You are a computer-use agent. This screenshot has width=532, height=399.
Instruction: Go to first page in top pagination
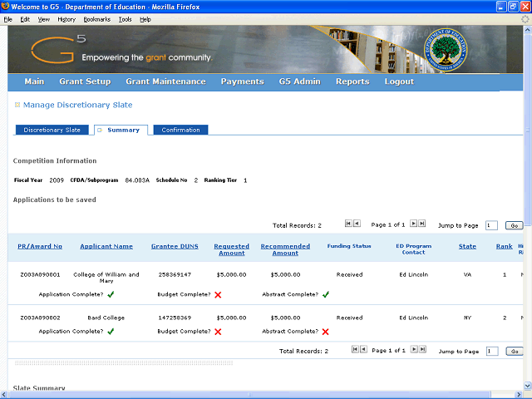(x=347, y=224)
